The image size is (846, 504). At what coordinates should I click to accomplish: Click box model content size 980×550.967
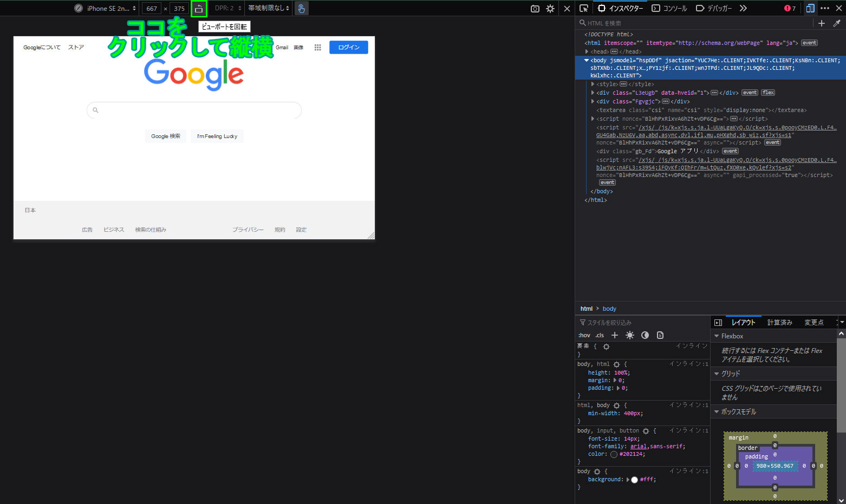(x=775, y=466)
